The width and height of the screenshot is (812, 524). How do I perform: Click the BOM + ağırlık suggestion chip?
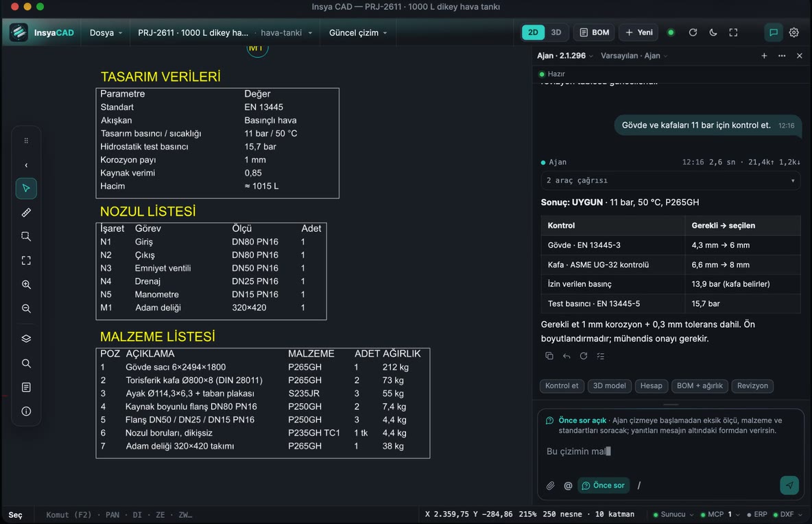click(700, 385)
